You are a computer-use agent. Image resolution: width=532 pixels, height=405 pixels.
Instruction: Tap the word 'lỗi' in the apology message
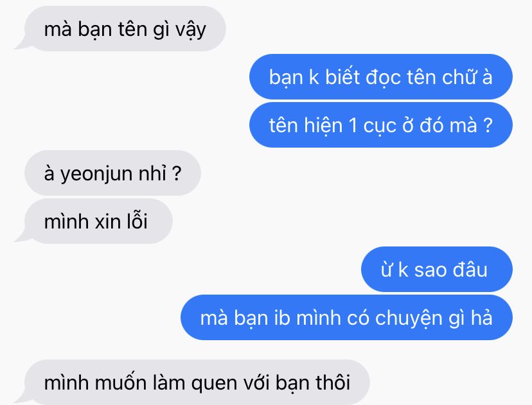point(137,221)
